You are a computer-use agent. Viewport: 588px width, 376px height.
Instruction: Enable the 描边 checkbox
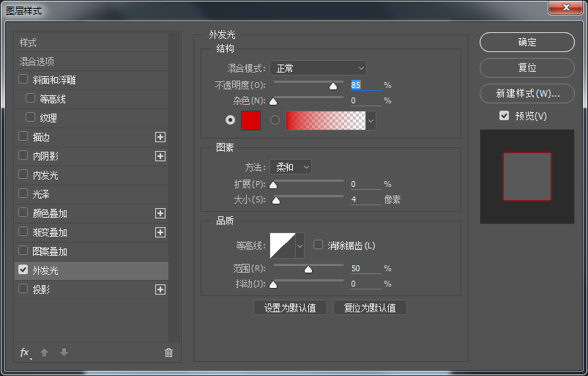(x=23, y=136)
